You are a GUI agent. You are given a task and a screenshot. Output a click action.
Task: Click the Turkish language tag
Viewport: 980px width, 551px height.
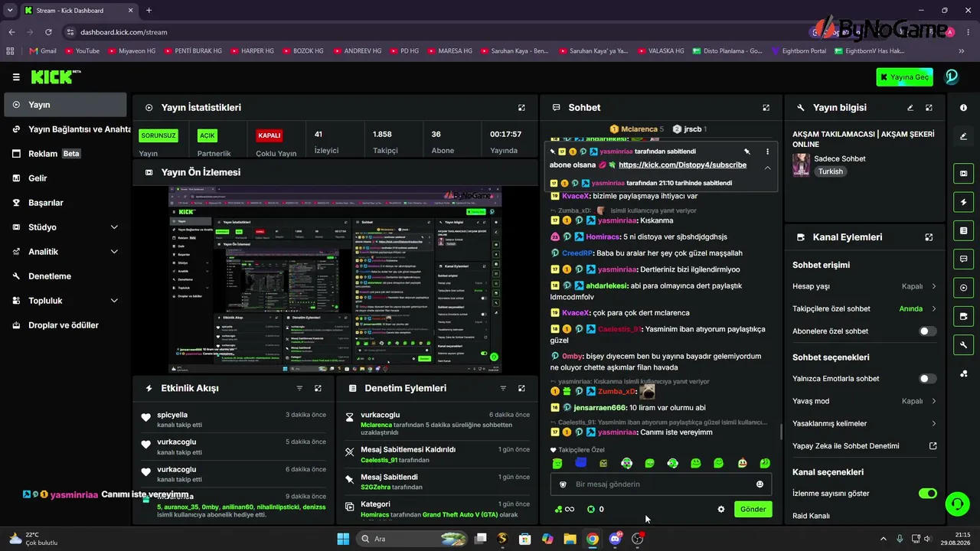[x=831, y=171]
